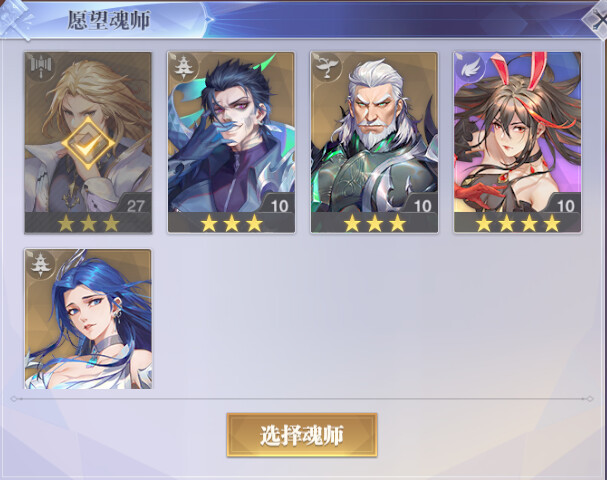Viewport: 607px width, 480px height.
Task: Click the 愿望魂师 title header
Action: click(109, 19)
